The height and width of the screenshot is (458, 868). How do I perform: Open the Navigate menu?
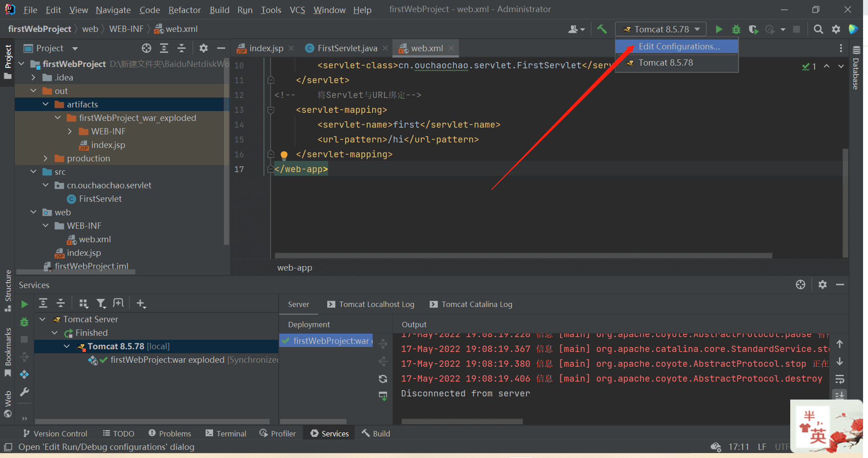pyautogui.click(x=113, y=10)
